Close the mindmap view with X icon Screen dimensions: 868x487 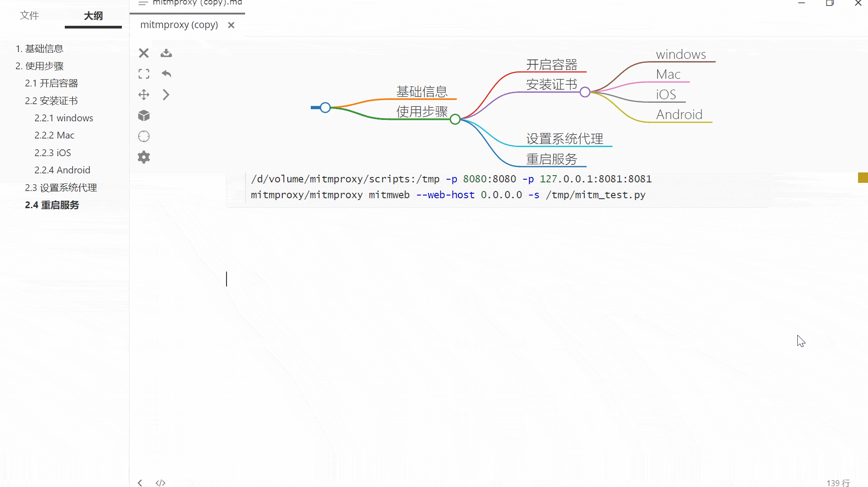(x=144, y=53)
